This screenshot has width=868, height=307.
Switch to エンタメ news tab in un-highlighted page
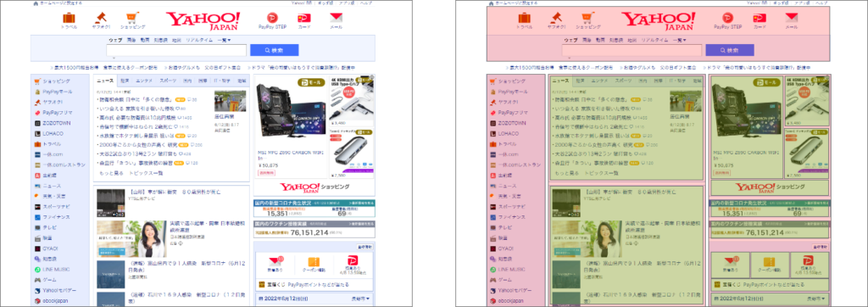(144, 81)
